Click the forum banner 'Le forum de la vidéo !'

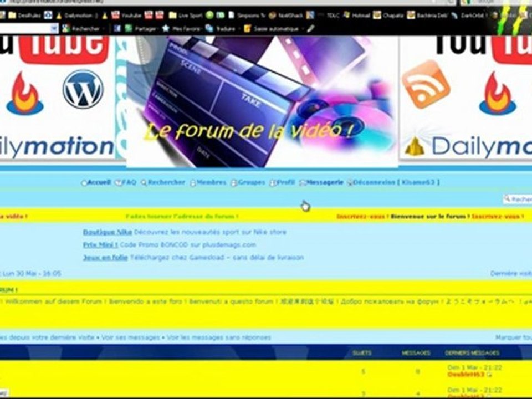pos(262,102)
